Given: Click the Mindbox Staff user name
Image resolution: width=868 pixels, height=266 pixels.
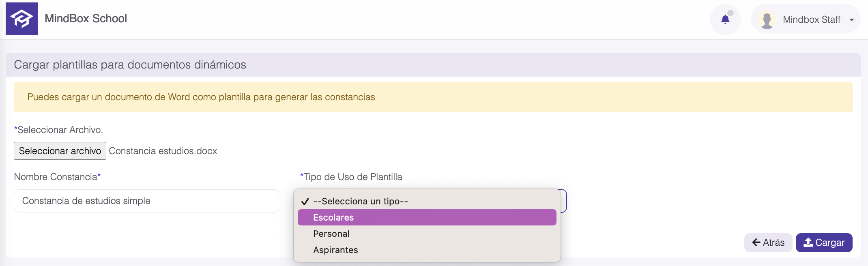Looking at the screenshot, I should 812,19.
